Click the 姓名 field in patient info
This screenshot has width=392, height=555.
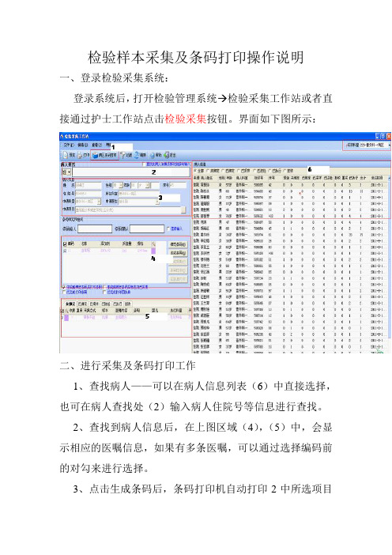pyautogui.click(x=89, y=185)
